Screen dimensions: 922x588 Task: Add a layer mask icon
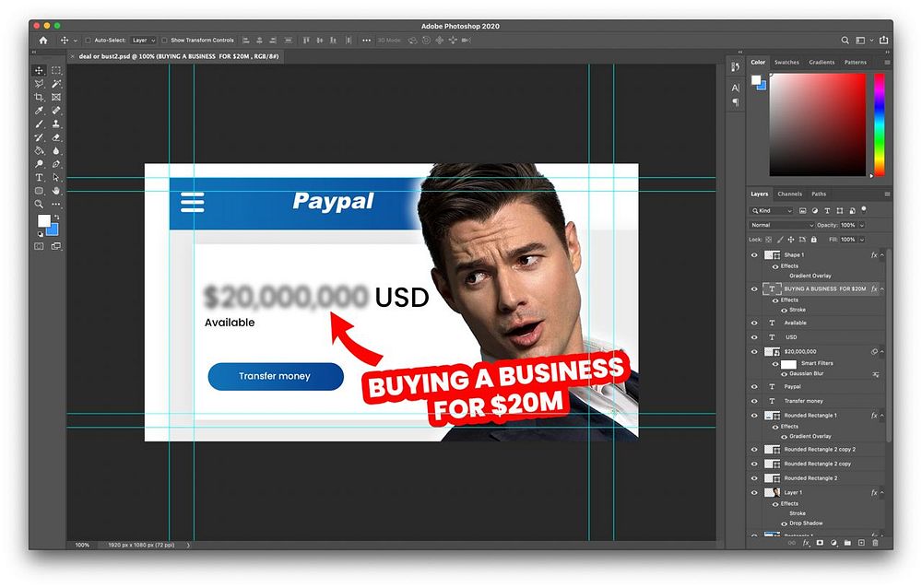coord(820,543)
